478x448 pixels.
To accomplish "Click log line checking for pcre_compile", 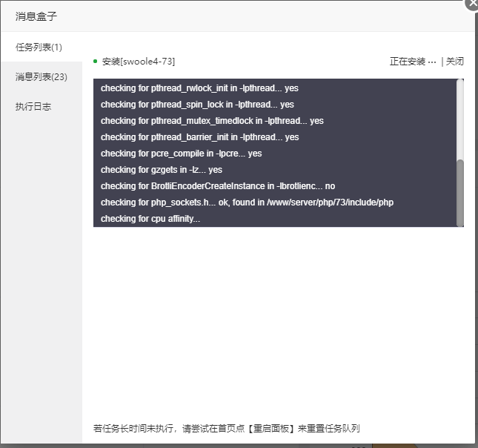I will tap(181, 154).
